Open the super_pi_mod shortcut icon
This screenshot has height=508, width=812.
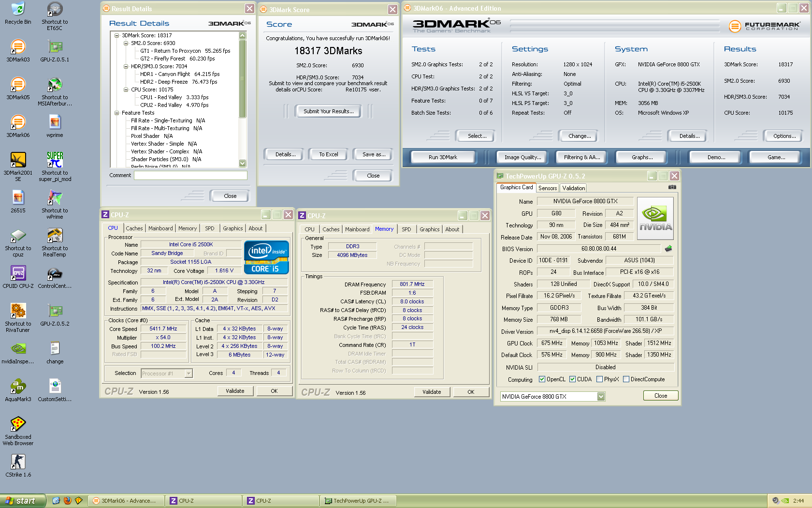click(55, 167)
